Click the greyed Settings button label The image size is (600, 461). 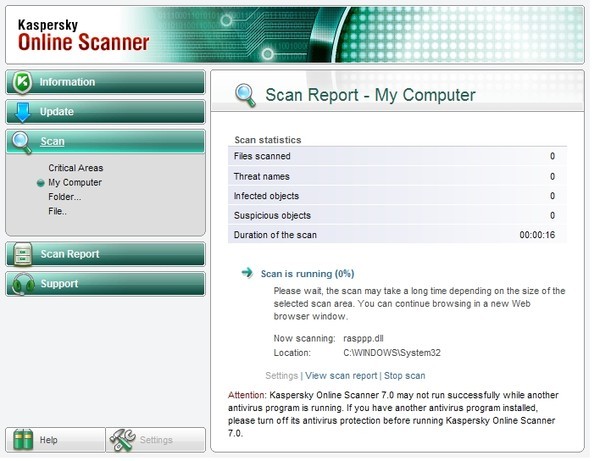(x=156, y=440)
